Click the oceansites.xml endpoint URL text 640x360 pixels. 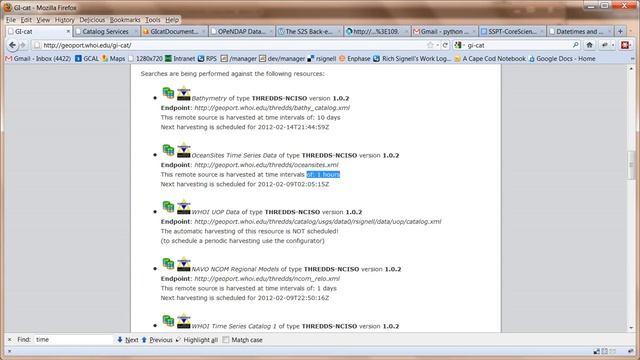[x=266, y=165]
